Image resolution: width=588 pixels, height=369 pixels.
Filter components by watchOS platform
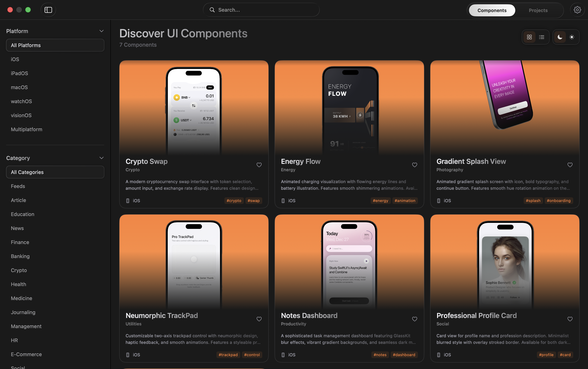click(21, 101)
